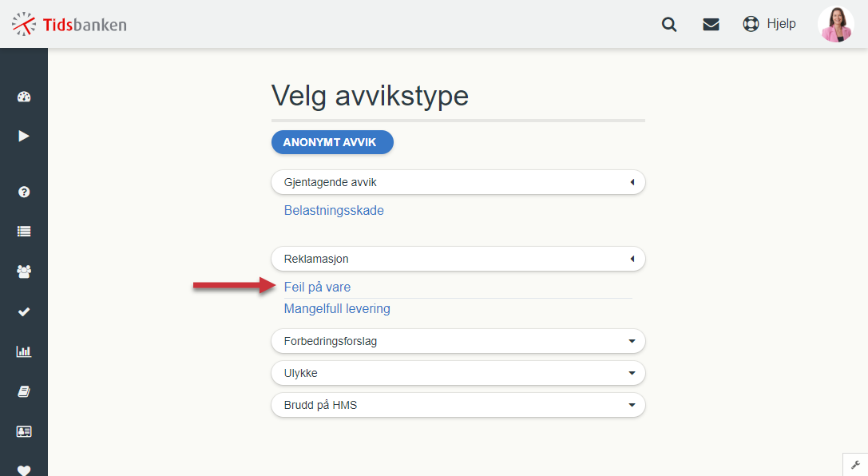The image size is (868, 476).
Task: Select the book icon in sidebar
Action: tap(24, 391)
